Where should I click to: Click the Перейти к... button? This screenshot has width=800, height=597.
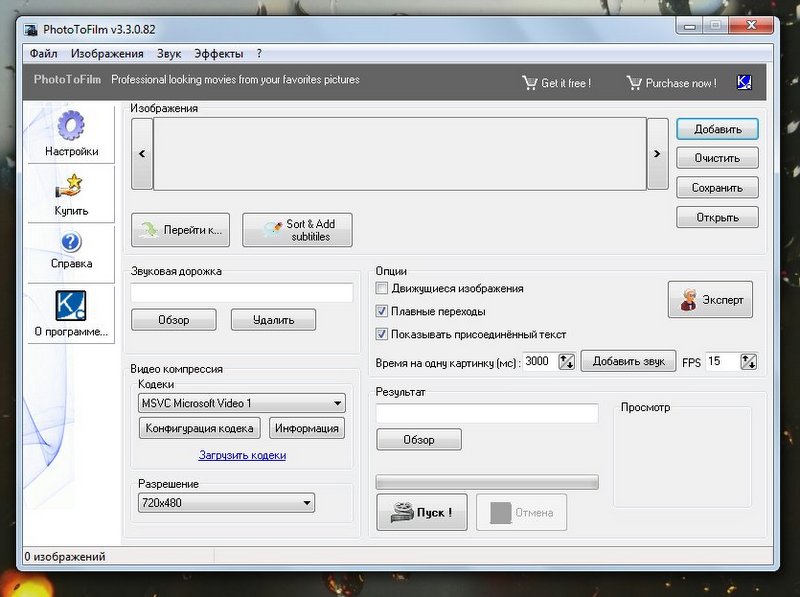(181, 230)
